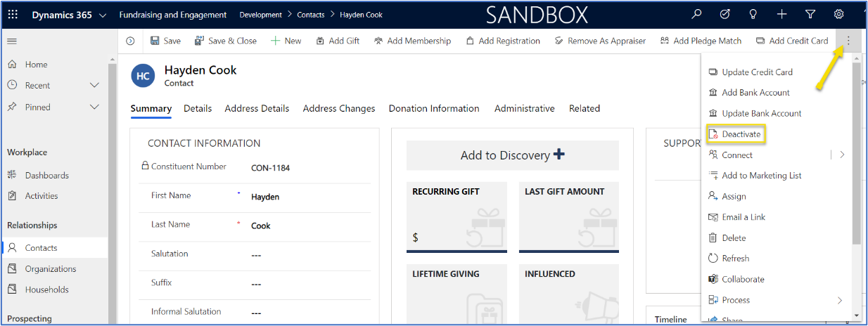Open the advanced find filter icon
This screenshot has width=868, height=326.
[x=810, y=14]
